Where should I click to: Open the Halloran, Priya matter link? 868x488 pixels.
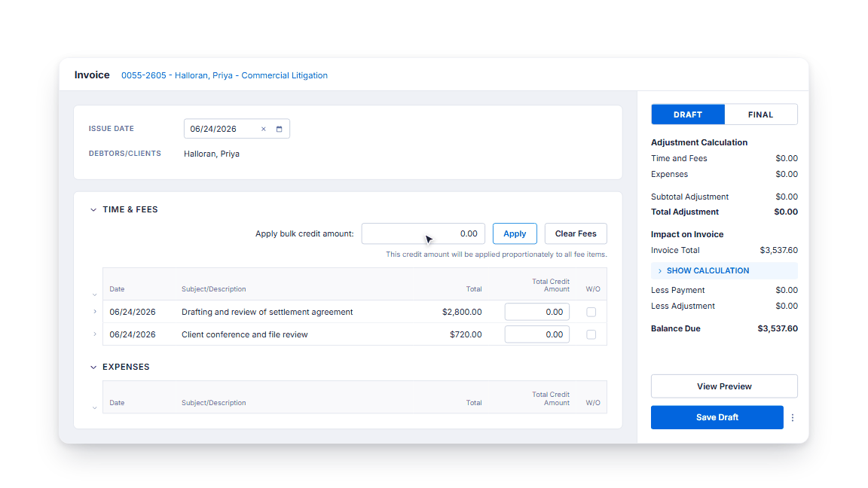point(225,75)
